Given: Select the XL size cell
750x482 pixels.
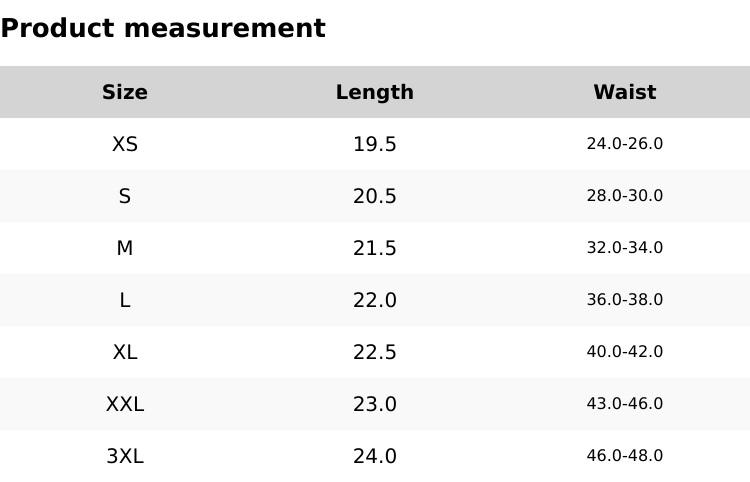Looking at the screenshot, I should [125, 352].
